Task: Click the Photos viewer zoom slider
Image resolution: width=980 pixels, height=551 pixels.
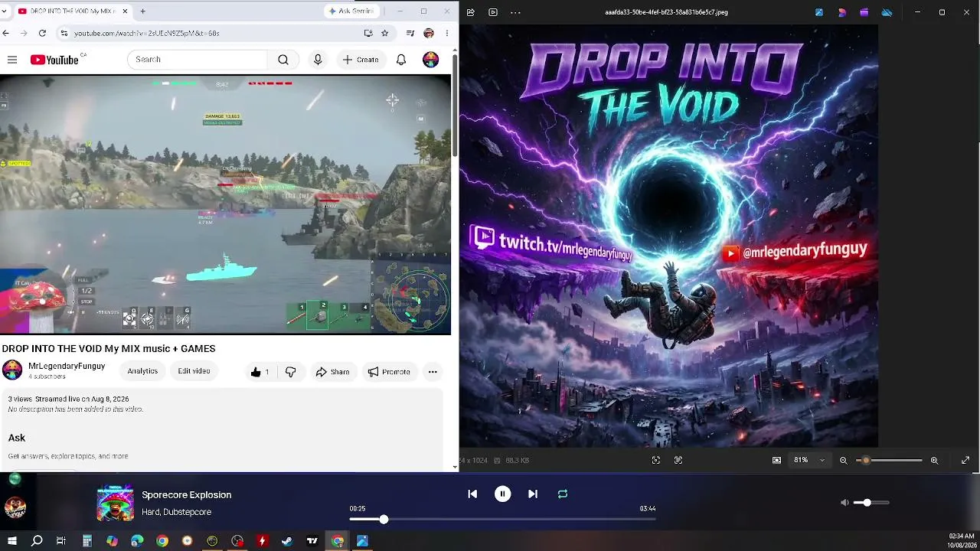Action: click(x=889, y=460)
